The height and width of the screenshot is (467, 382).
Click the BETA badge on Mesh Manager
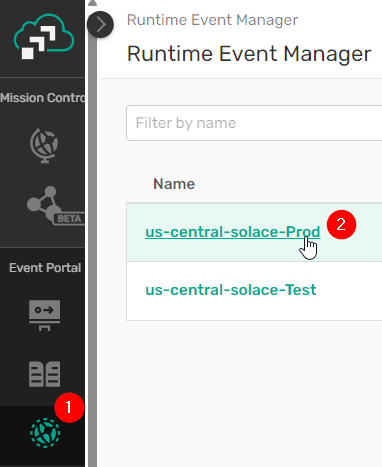(x=69, y=219)
